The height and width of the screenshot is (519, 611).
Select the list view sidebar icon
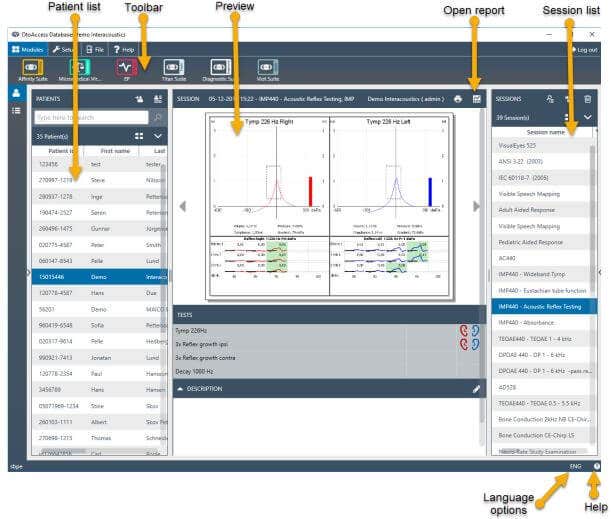tap(16, 111)
